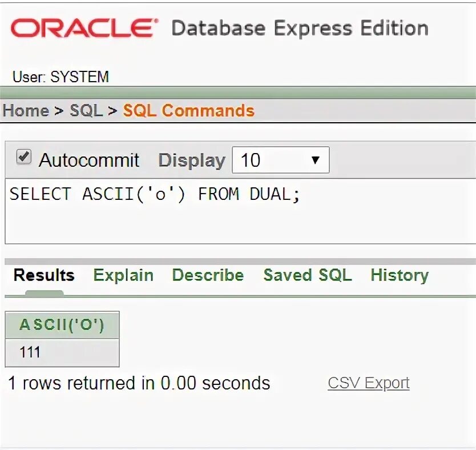The height and width of the screenshot is (450, 476).
Task: Switch to the Results tab
Action: click(x=44, y=275)
